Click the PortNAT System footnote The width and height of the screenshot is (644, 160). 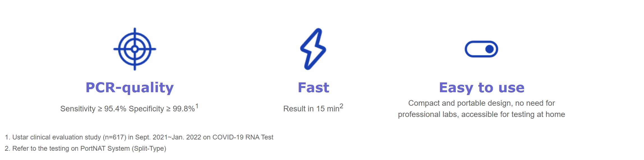(86, 148)
